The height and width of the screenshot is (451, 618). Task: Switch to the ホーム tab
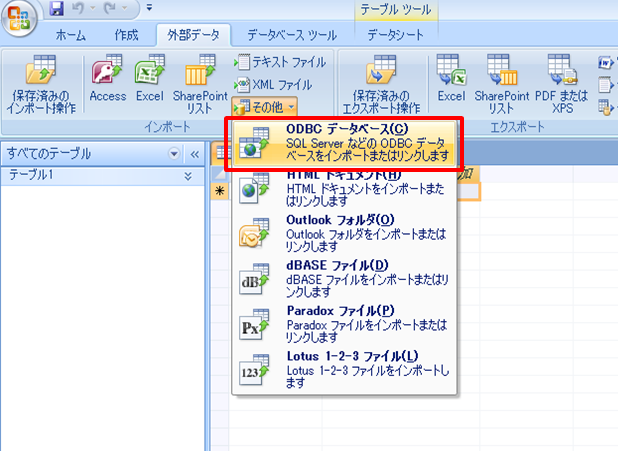tap(70, 34)
